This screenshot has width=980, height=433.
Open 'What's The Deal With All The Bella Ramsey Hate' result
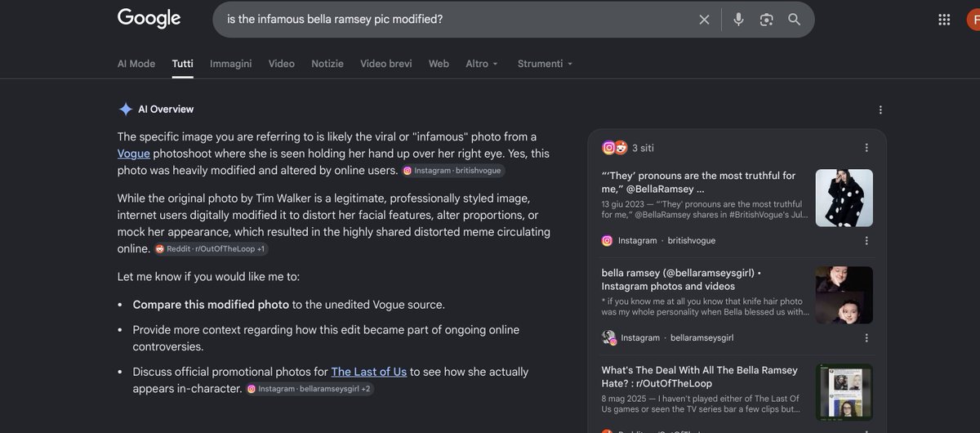tap(700, 377)
